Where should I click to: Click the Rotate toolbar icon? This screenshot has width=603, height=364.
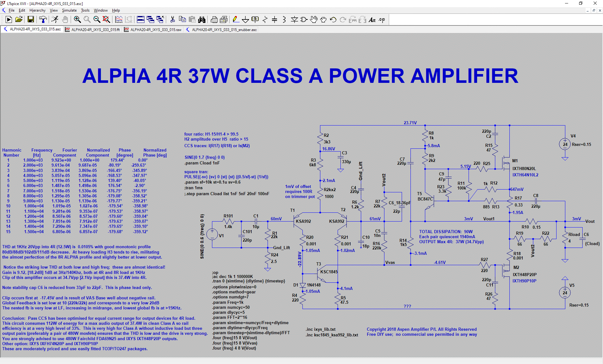pyautogui.click(x=353, y=20)
